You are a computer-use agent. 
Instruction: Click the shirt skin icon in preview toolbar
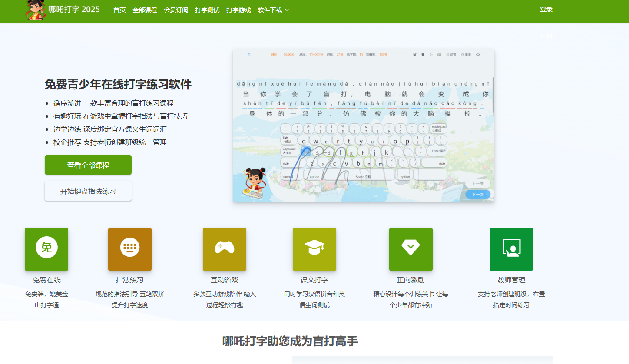tap(423, 55)
